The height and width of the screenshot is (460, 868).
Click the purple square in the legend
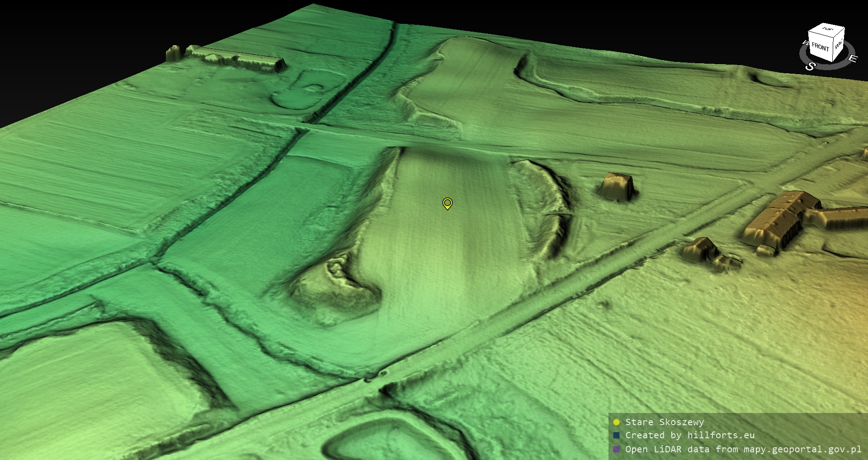pyautogui.click(x=616, y=449)
